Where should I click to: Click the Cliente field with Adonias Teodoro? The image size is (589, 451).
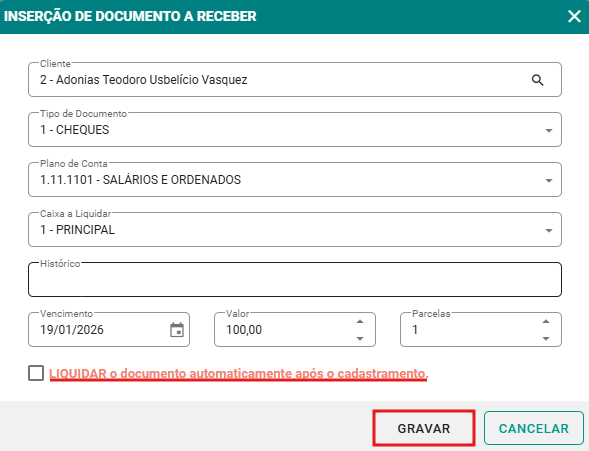tap(295, 80)
